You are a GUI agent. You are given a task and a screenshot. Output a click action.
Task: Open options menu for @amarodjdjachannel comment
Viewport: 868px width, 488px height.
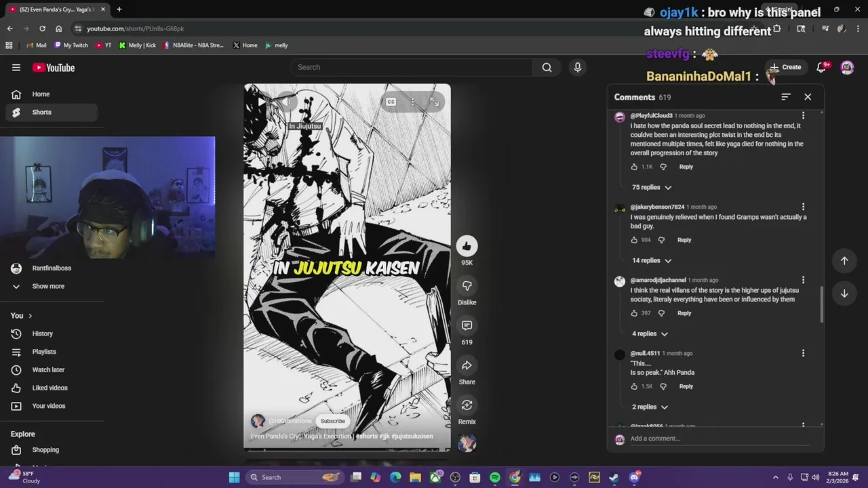[x=803, y=280]
